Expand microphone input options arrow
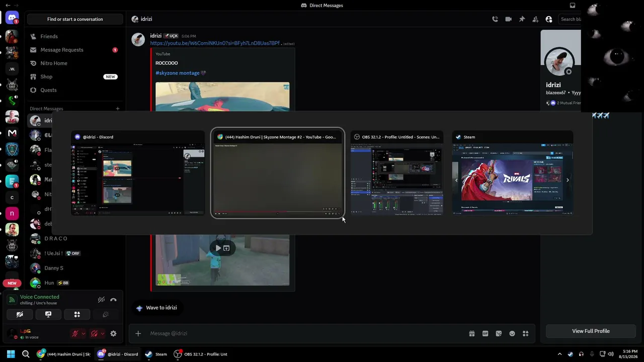This screenshot has height=362, width=644. tap(84, 333)
